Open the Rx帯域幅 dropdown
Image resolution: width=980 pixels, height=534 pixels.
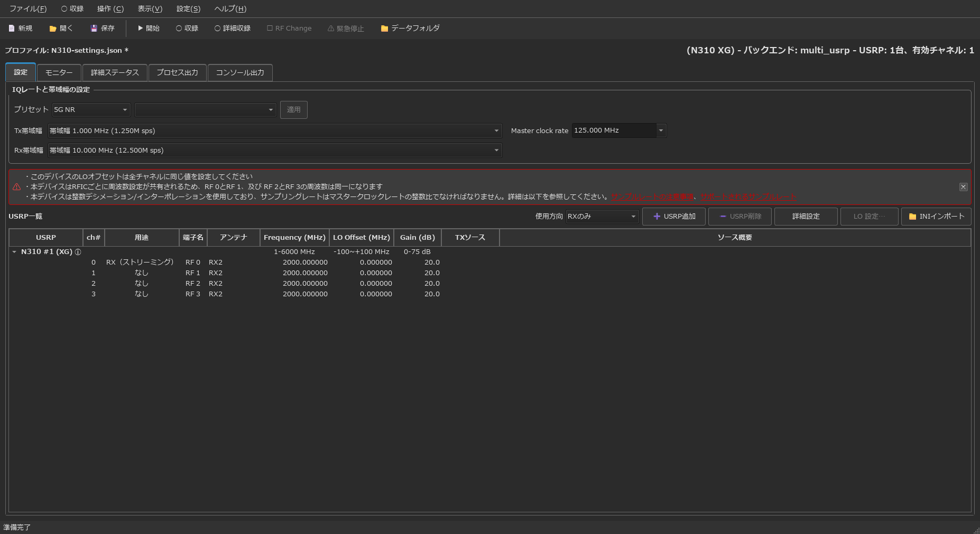click(274, 151)
